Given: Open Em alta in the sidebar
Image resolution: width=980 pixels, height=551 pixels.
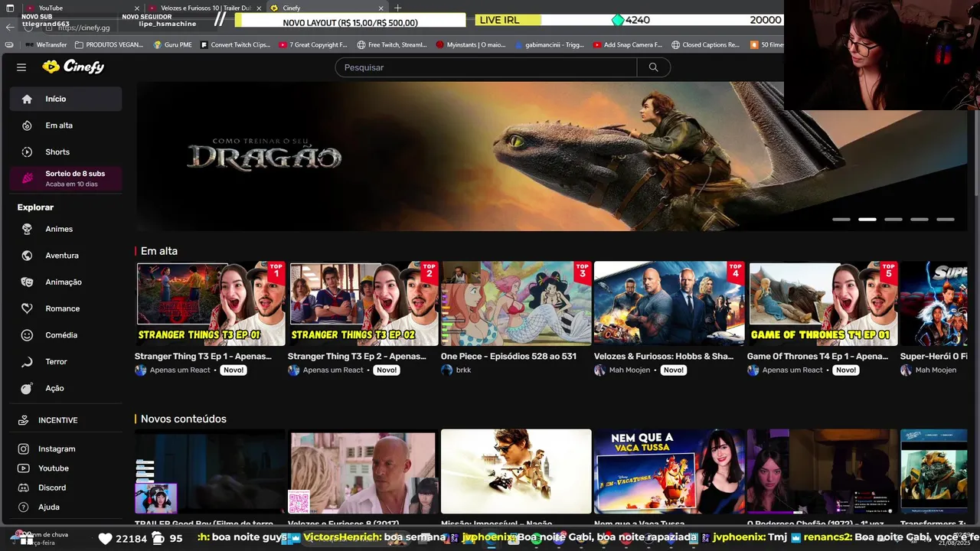Looking at the screenshot, I should 66,126.
